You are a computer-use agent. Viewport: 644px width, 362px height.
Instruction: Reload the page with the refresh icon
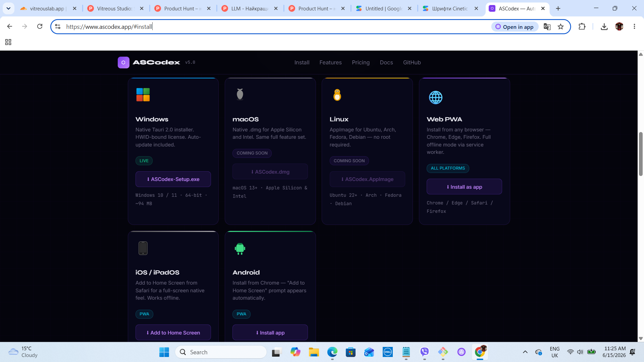coord(40,26)
